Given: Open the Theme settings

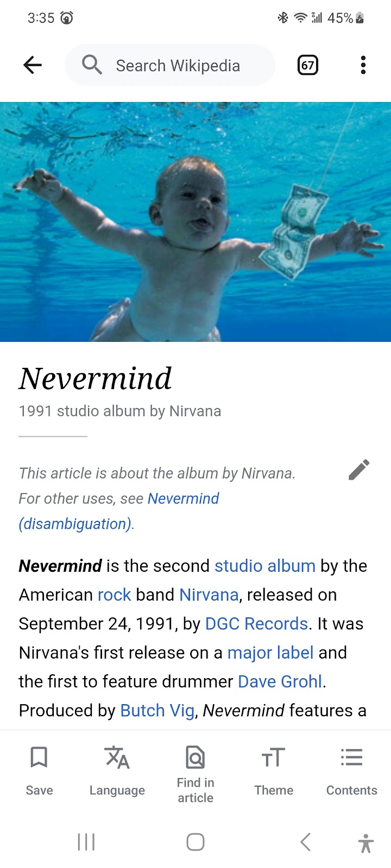Looking at the screenshot, I should pos(274,771).
